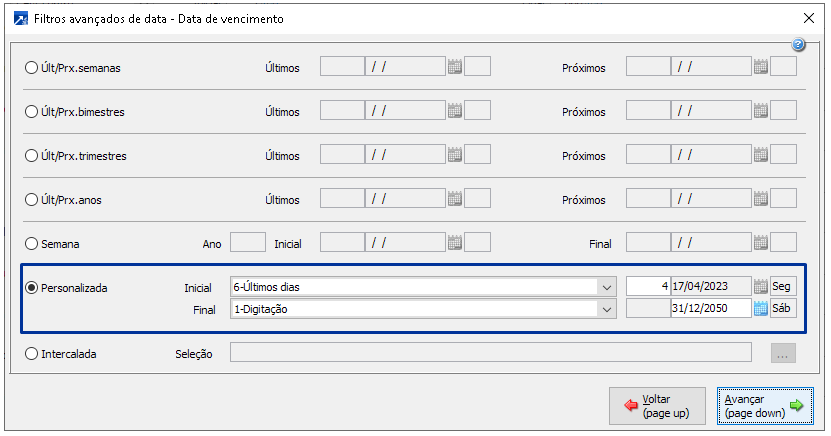Open calendar icon for Próximos bimestres date
The height and width of the screenshot is (436, 831).
coord(761,111)
